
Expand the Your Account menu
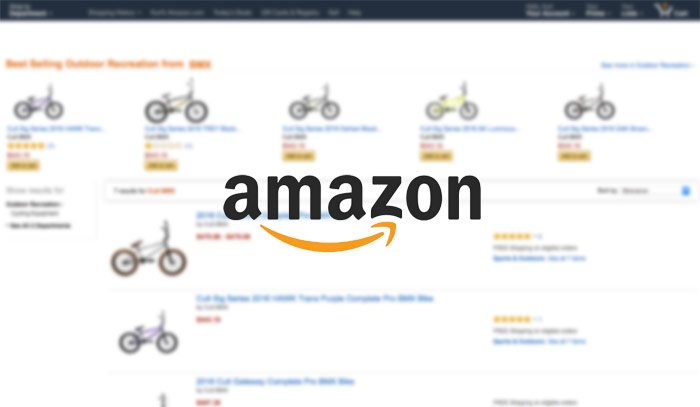pyautogui.click(x=550, y=11)
